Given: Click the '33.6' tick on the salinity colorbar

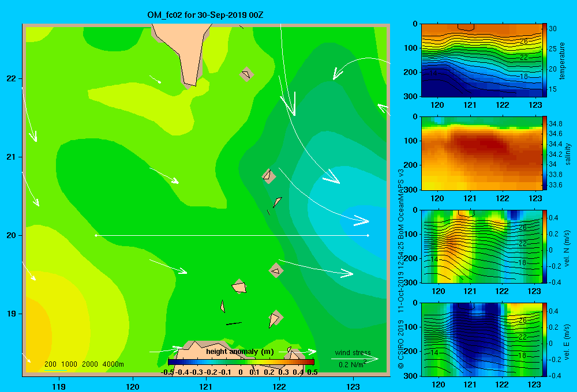Looking at the screenshot, I should 556,185.
